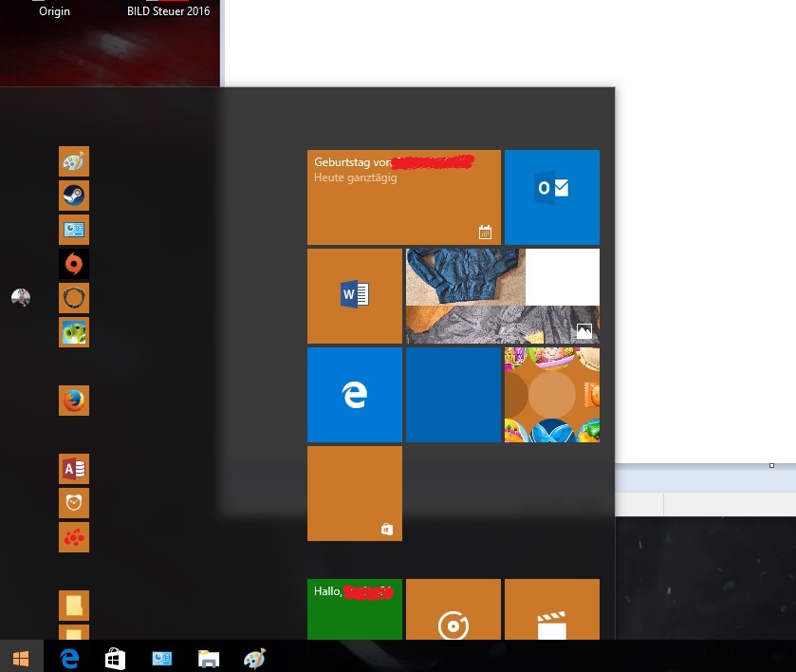The width and height of the screenshot is (796, 672).
Task: Open the Candy Crush game tile
Action: click(x=552, y=395)
